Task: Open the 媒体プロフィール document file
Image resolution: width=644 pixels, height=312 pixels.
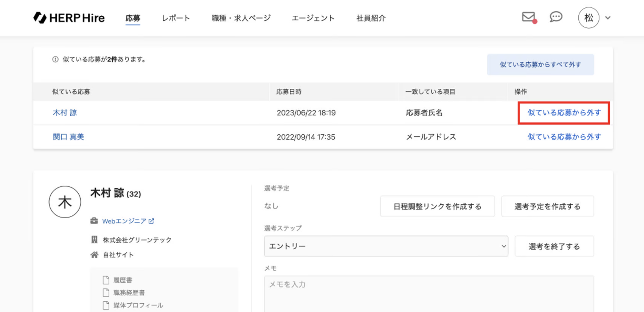Action: (x=138, y=305)
